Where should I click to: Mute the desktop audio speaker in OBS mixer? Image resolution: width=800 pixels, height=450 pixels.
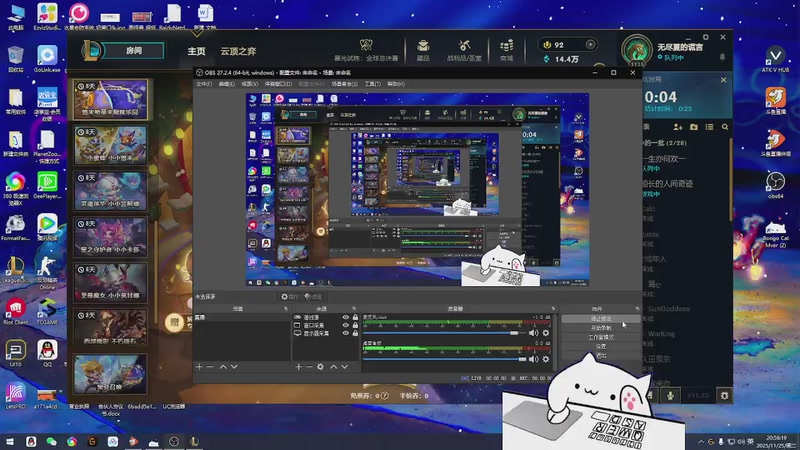pos(534,359)
